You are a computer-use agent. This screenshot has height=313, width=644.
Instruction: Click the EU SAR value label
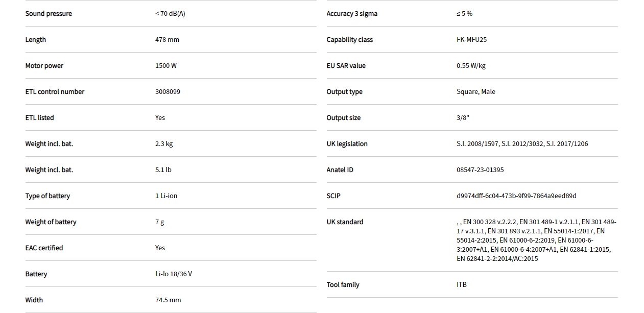(x=346, y=66)
